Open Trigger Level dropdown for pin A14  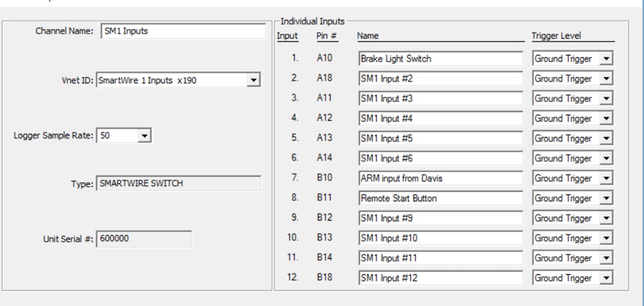coord(606,158)
